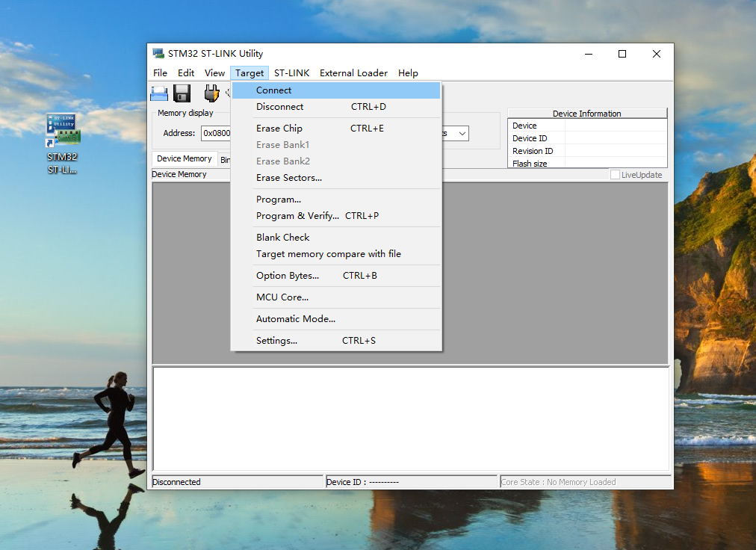Viewport: 756px width, 550px height.
Task: Click the Device row in Device Information
Action: (587, 126)
